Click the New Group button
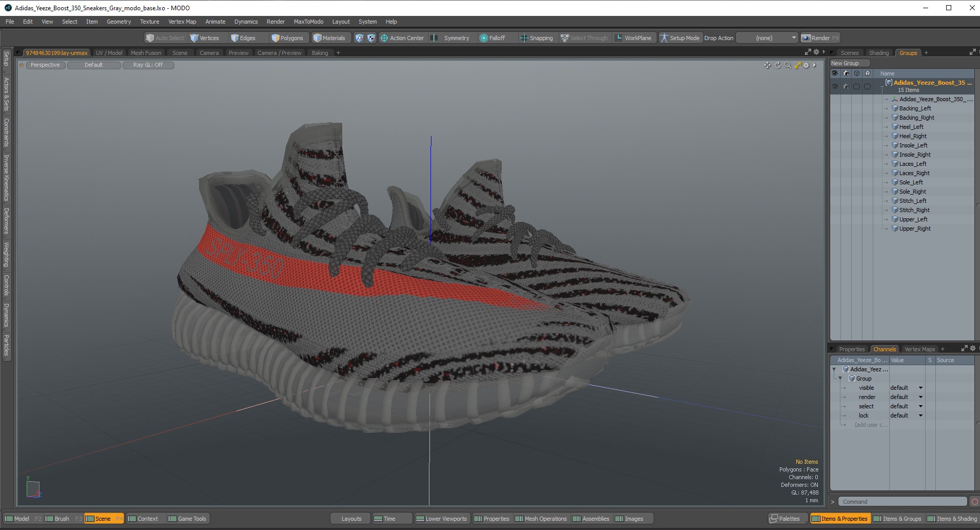This screenshot has height=530, width=980. point(850,63)
